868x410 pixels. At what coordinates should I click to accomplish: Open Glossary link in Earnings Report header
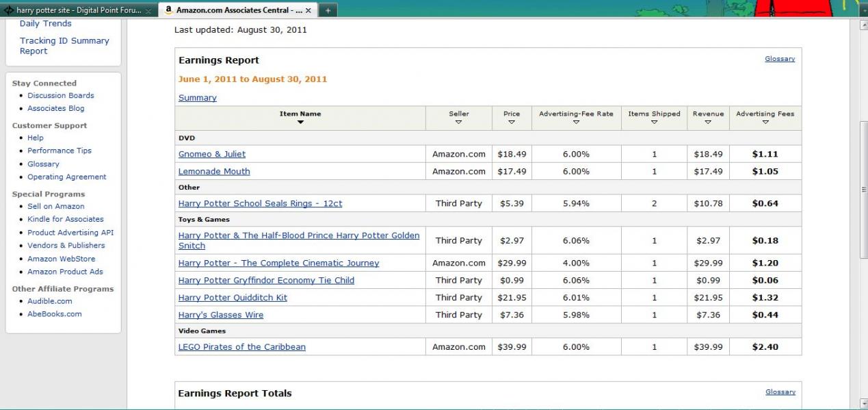pyautogui.click(x=780, y=59)
